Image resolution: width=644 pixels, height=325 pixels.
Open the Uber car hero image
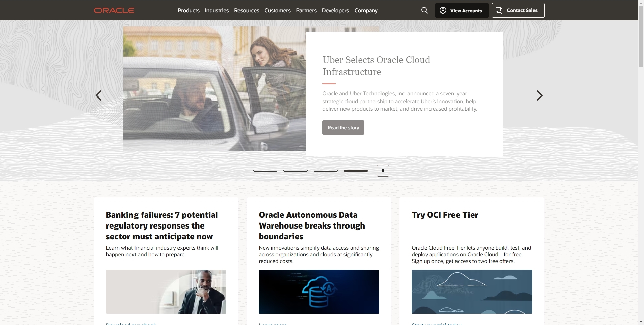pos(215,89)
